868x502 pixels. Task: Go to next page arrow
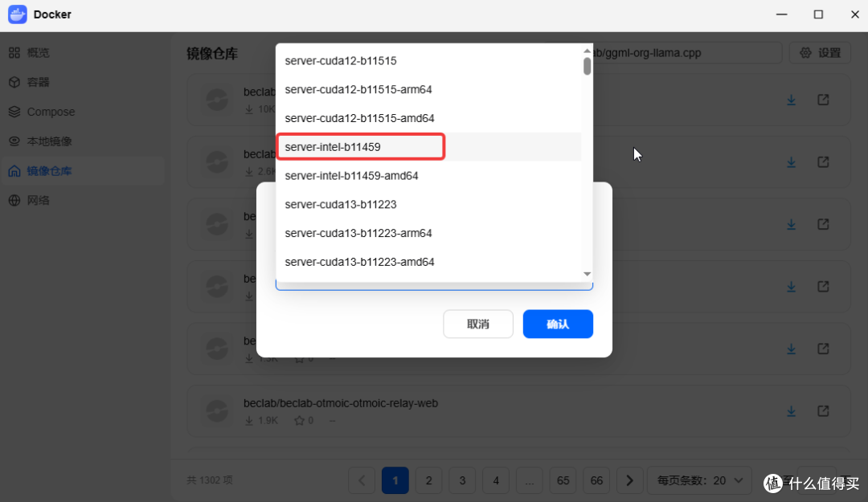point(629,480)
